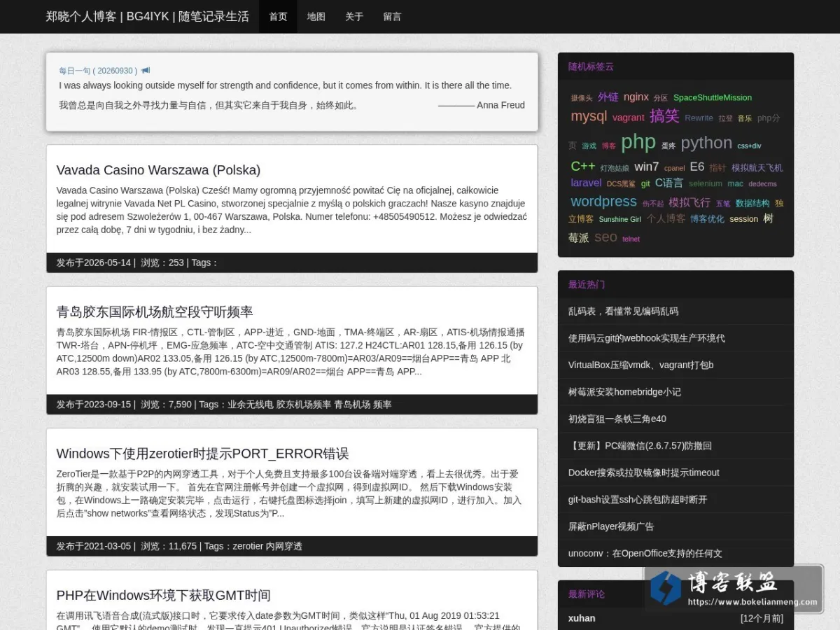Open popular post 树莓派安装homebridge小记
The image size is (840, 630).
click(x=624, y=392)
